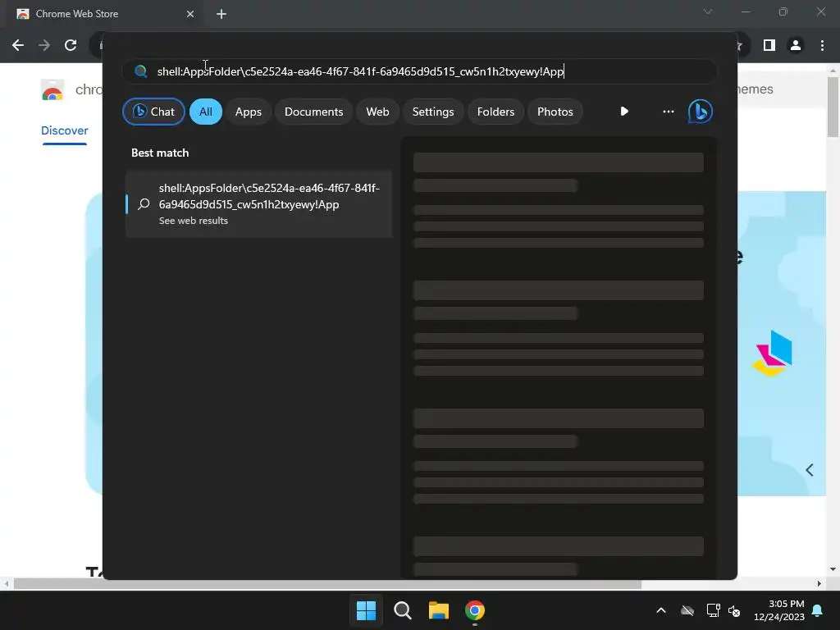Click the Chrome Web Store logo
This screenshot has width=840, height=630.
52,89
